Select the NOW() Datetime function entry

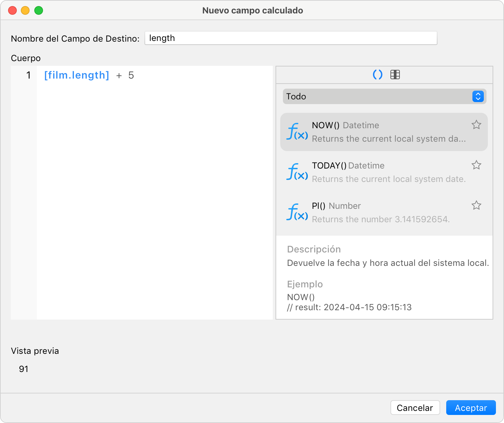pyautogui.click(x=384, y=132)
